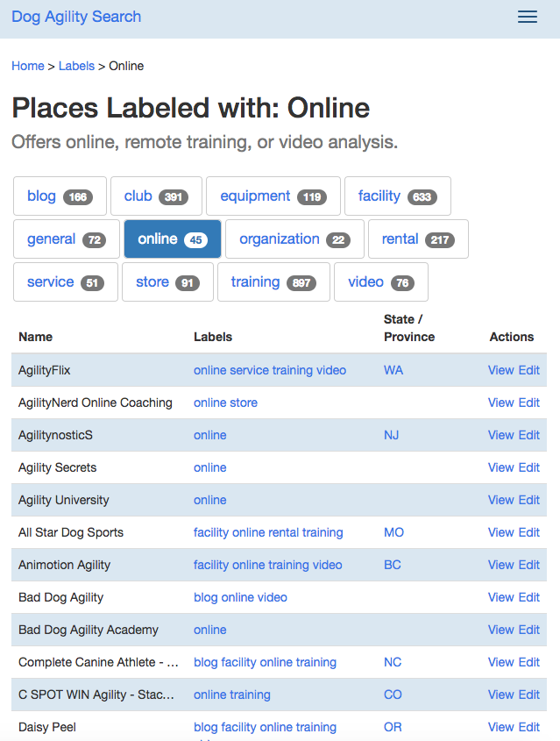Click store label in AgilityNerd row
Screen dimensions: 560x741
pyautogui.click(x=245, y=403)
